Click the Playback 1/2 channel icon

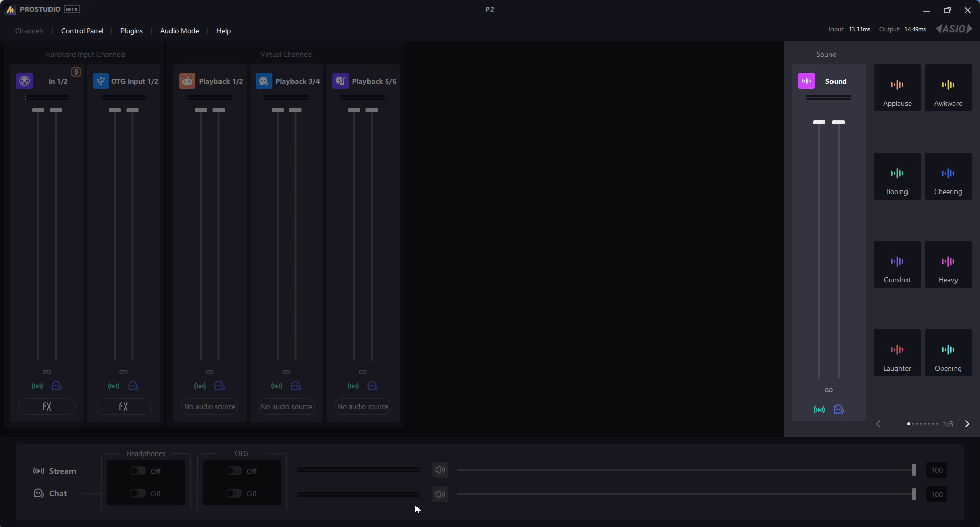tap(187, 81)
